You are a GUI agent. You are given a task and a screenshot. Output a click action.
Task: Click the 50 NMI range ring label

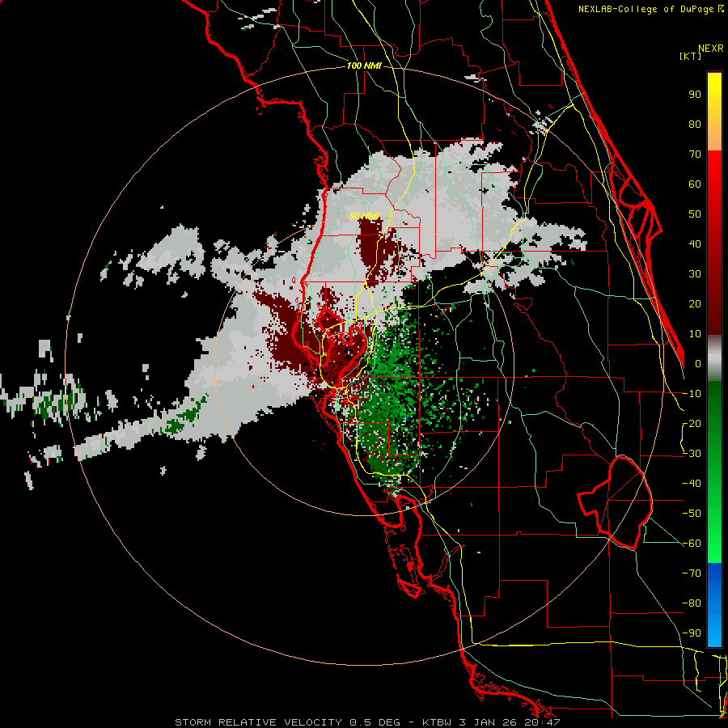(x=365, y=216)
